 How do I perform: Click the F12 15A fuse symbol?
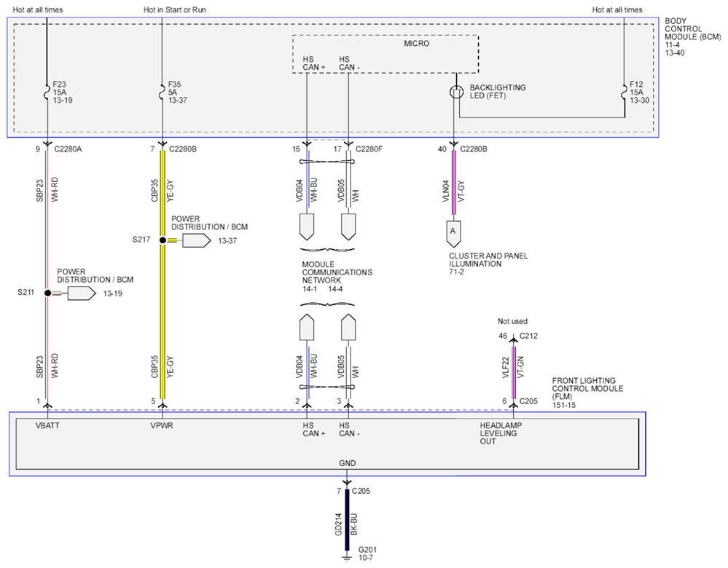click(624, 92)
